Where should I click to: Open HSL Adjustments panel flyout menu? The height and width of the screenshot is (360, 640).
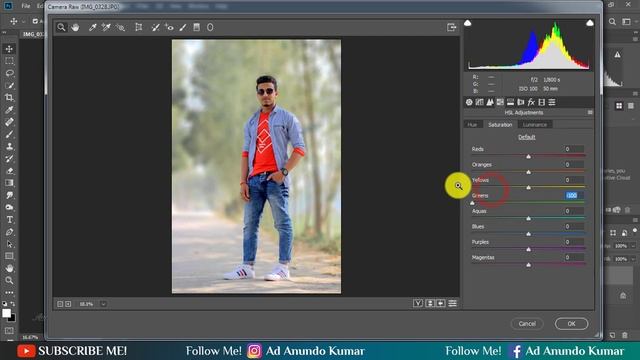[x=590, y=112]
